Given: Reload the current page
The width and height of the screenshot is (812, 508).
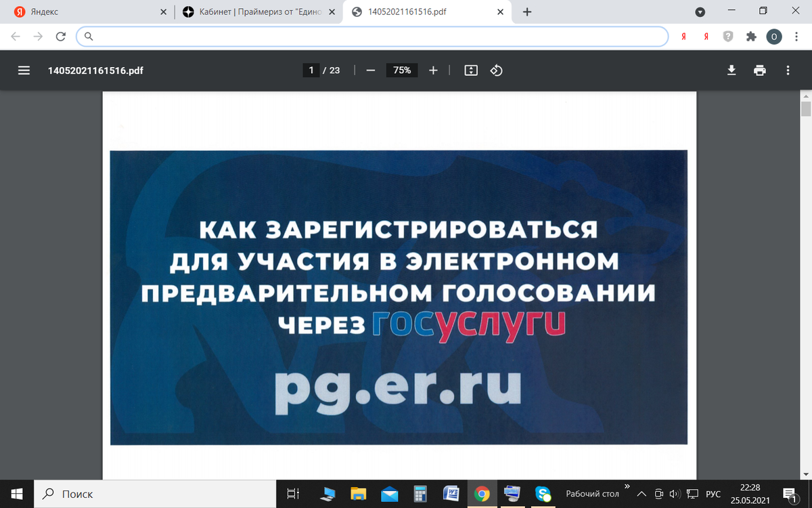Looking at the screenshot, I should tap(60, 37).
